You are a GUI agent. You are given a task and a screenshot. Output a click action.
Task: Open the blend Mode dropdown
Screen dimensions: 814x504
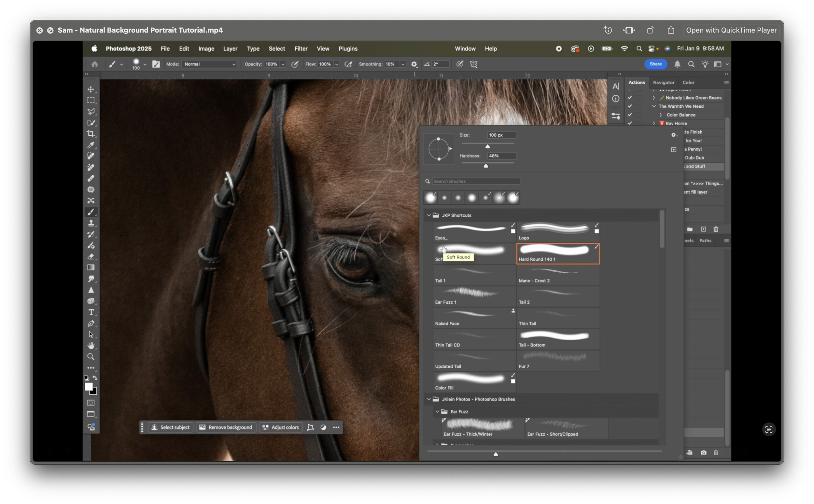pyautogui.click(x=209, y=64)
